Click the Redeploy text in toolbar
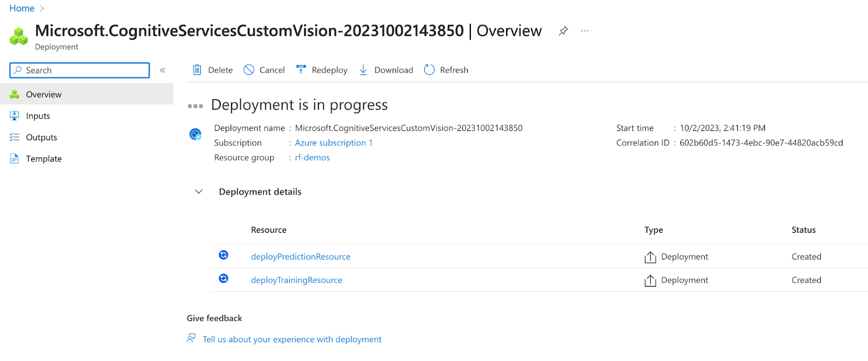Image resolution: width=868 pixels, height=361 pixels. [329, 70]
